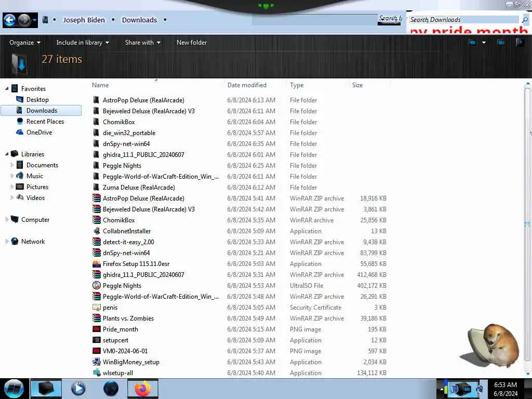This screenshot has height=399, width=532.
Task: Click the Forward navigation arrow button
Action: tap(24, 20)
